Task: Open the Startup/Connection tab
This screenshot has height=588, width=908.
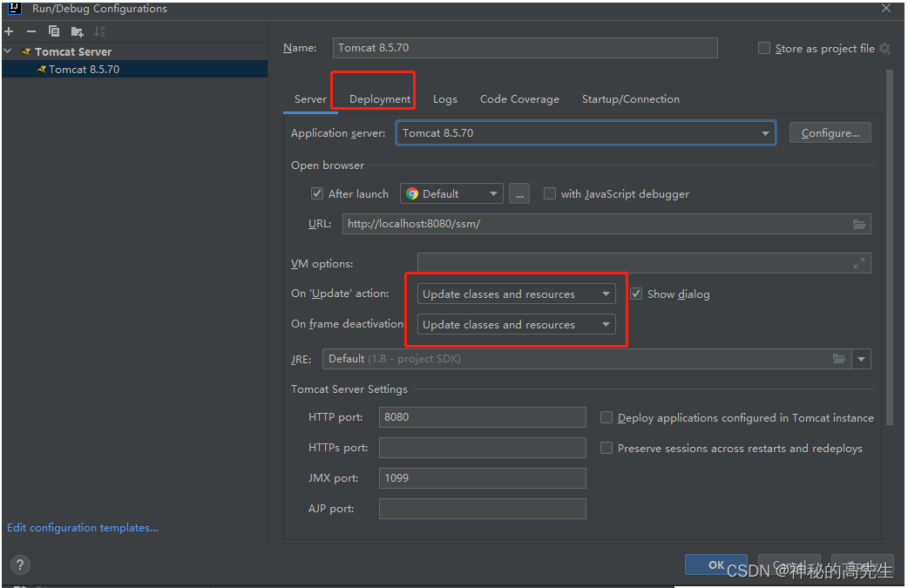Action: pos(631,99)
